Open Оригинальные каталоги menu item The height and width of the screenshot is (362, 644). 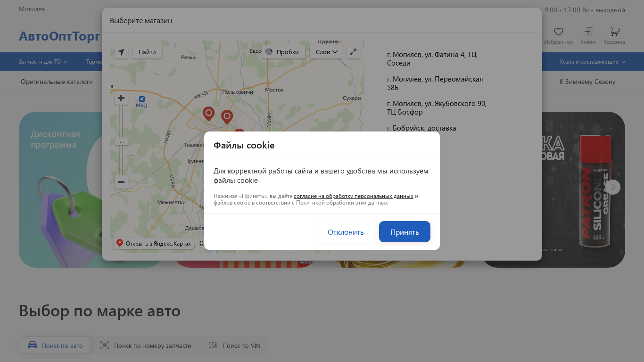tap(57, 82)
